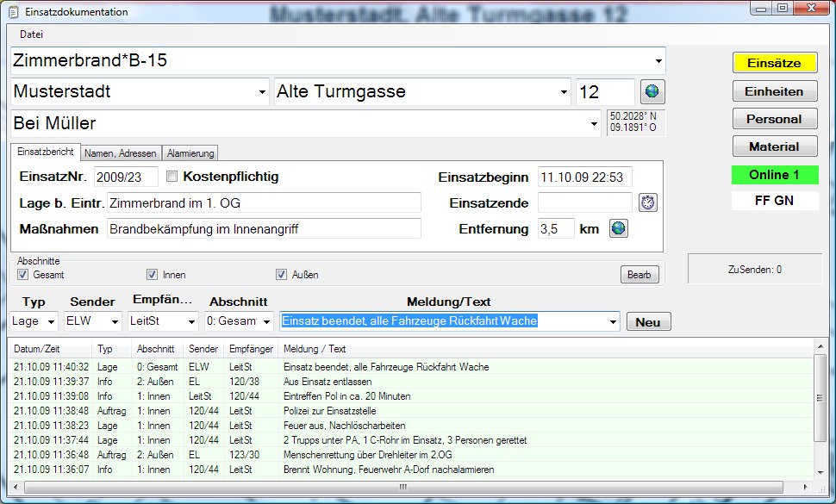Uncheck the Gesamt section checkbox
The height and width of the screenshot is (504, 836).
tap(23, 275)
